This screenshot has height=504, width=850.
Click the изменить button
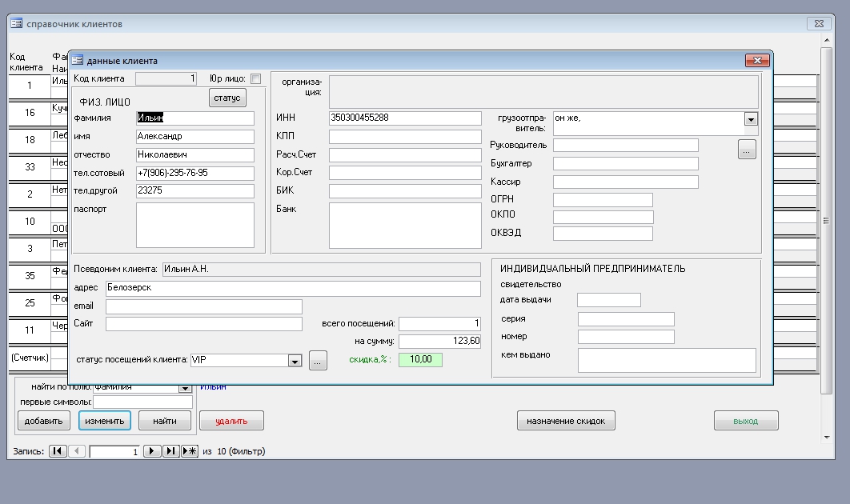pos(105,421)
